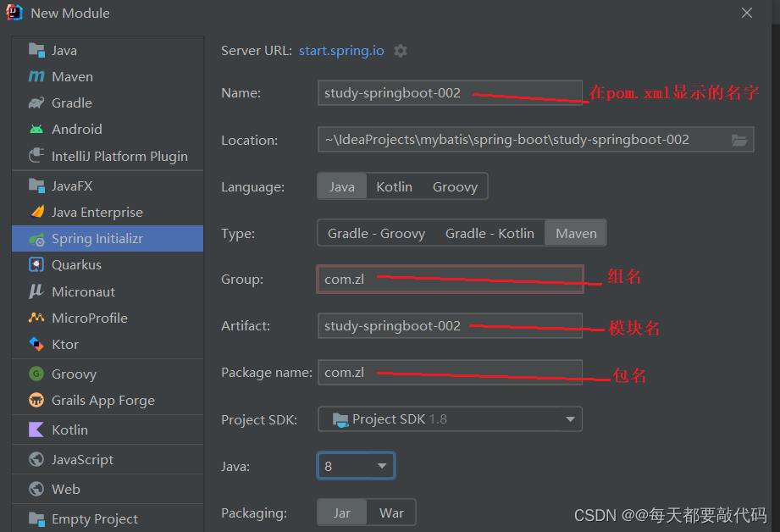Open the Java version dropdown

(356, 466)
